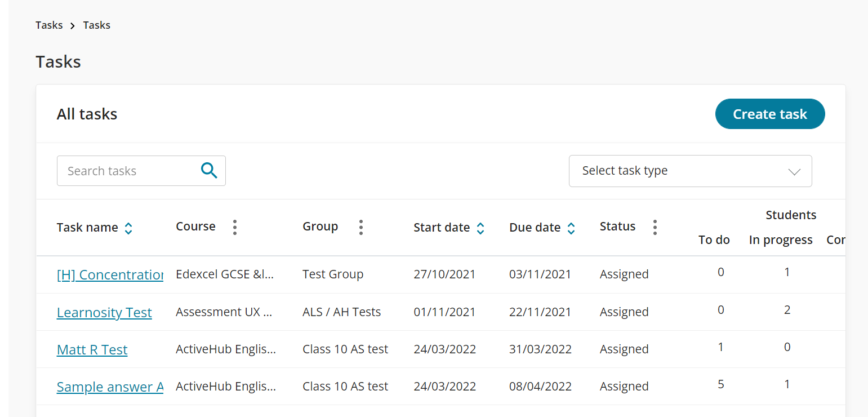Open the Sample answer A task
The image size is (868, 417).
tap(110, 387)
